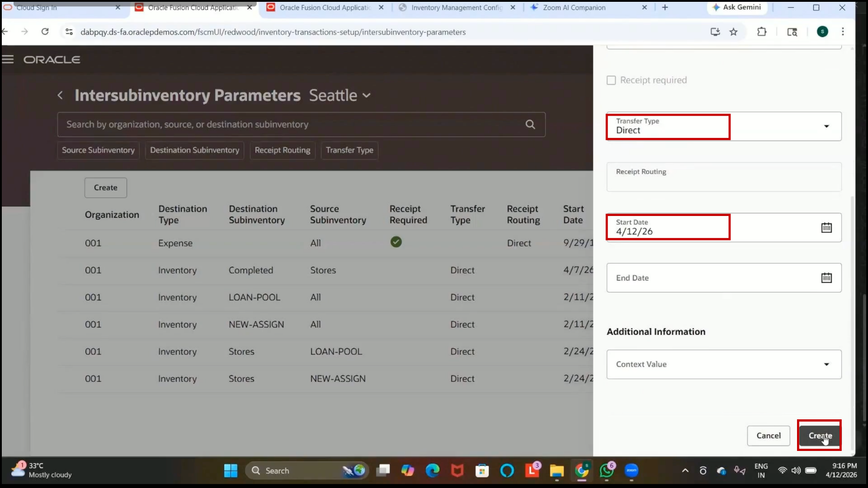
Task: Open the Chrome profile avatar
Action: (822, 32)
